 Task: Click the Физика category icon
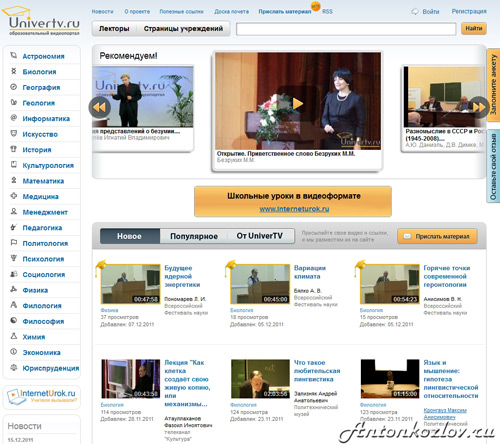[x=14, y=289]
